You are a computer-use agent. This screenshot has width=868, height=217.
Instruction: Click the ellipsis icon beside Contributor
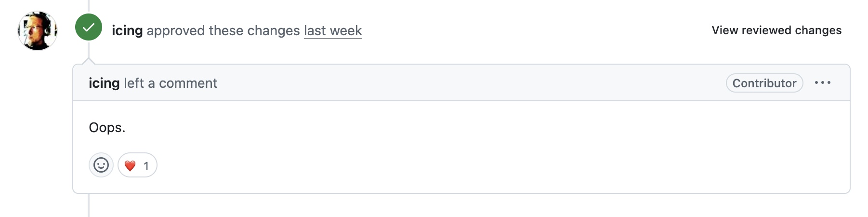pyautogui.click(x=823, y=83)
